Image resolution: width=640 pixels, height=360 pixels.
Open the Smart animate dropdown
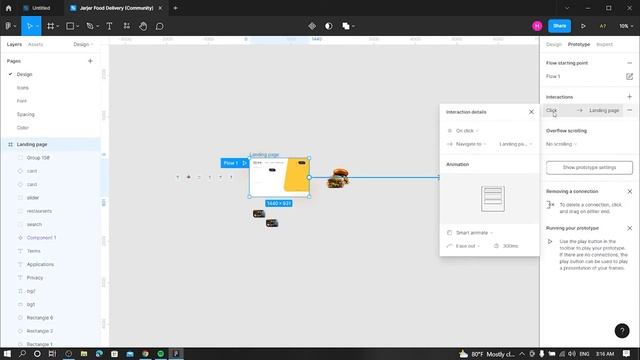coord(473,233)
